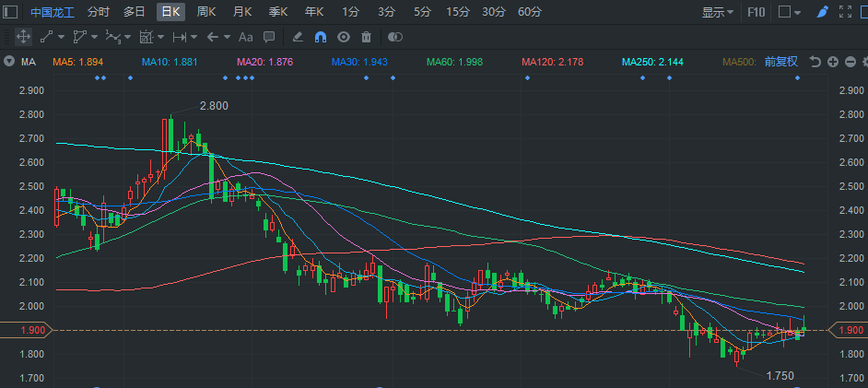Open the layout square dropdown arrow
Image resolution: width=868 pixels, height=388 pixels.
[797, 12]
